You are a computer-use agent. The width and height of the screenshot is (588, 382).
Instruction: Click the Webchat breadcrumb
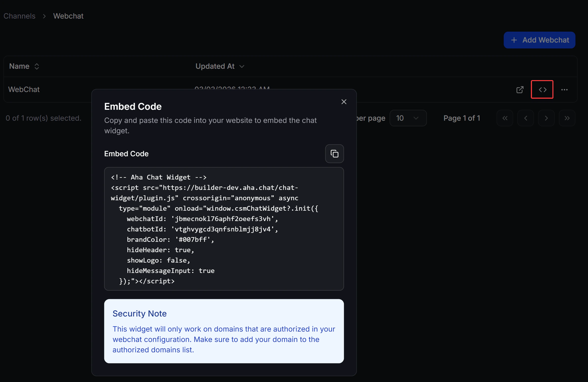tap(68, 16)
